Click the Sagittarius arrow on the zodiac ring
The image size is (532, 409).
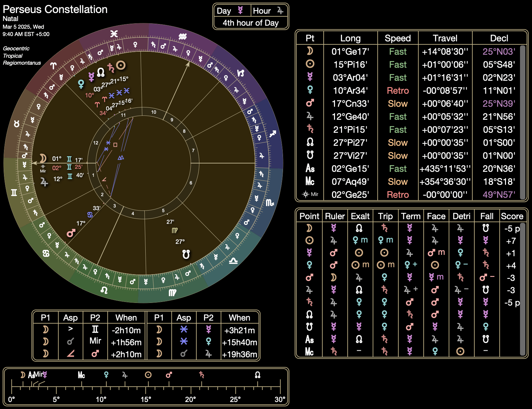[x=273, y=134]
